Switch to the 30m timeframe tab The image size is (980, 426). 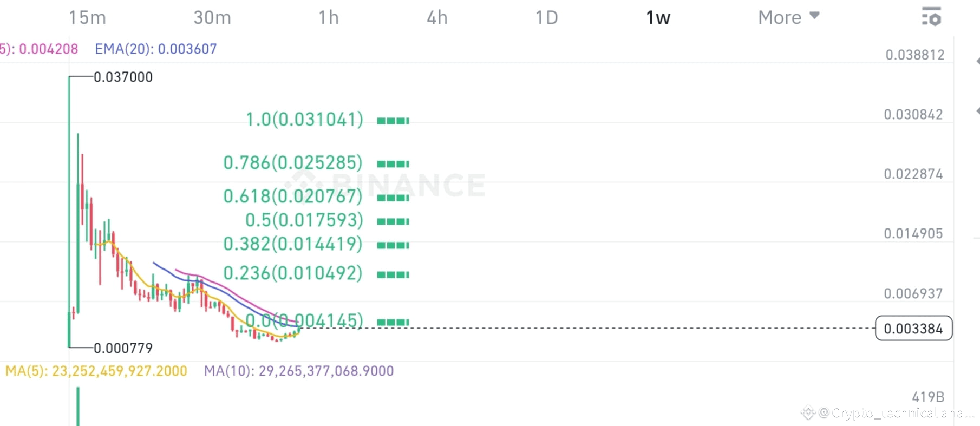click(x=212, y=17)
